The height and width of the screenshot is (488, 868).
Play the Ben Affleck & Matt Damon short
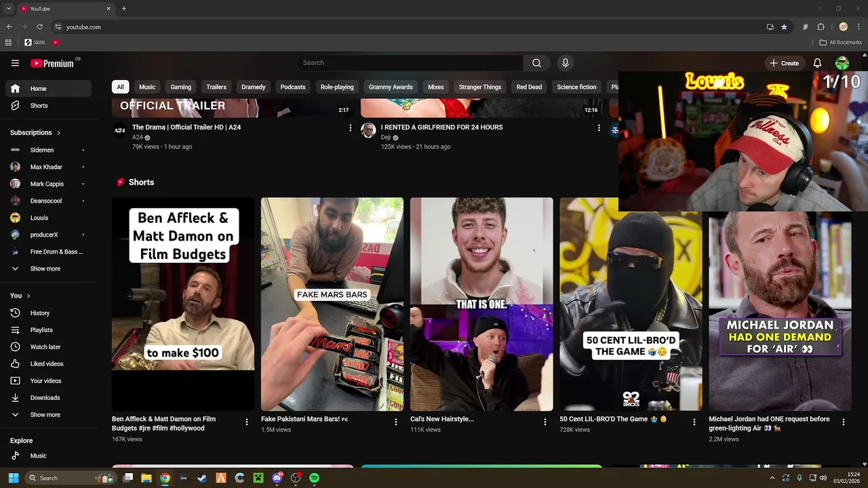(183, 304)
